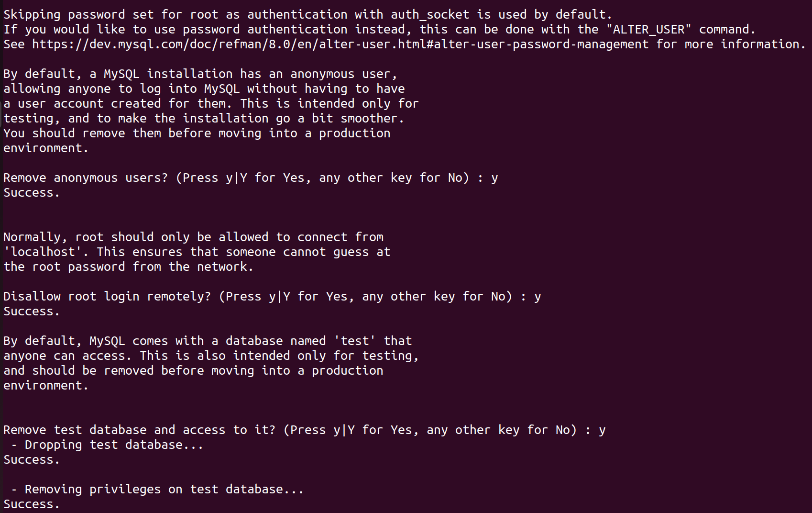Click the "Disallow root login remotely?" prompt text
The height and width of the screenshot is (513, 812).
(107, 296)
